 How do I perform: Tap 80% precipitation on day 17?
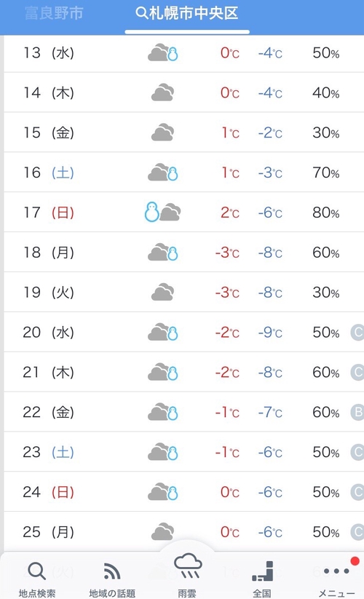(326, 213)
